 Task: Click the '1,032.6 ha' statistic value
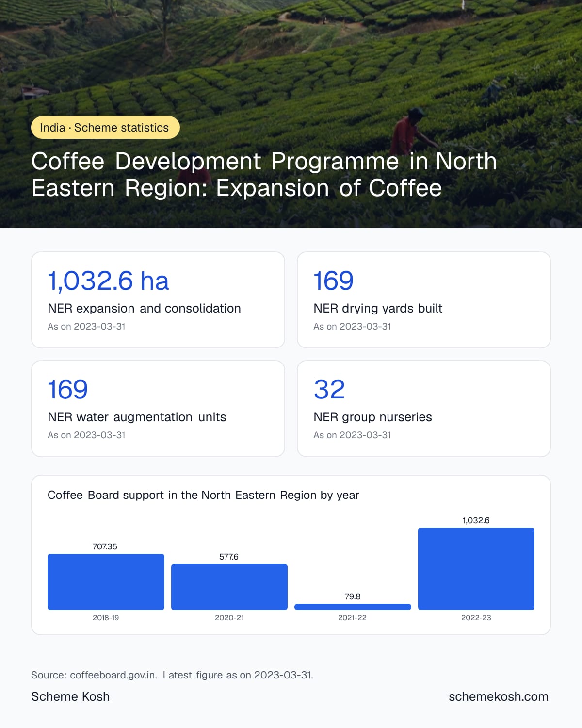tap(108, 281)
